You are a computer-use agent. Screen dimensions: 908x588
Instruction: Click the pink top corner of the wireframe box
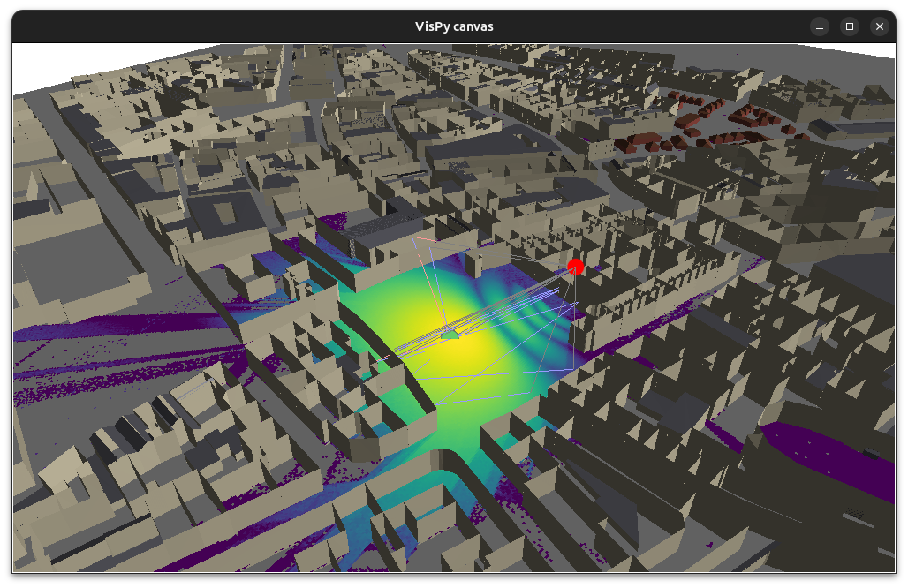click(414, 237)
